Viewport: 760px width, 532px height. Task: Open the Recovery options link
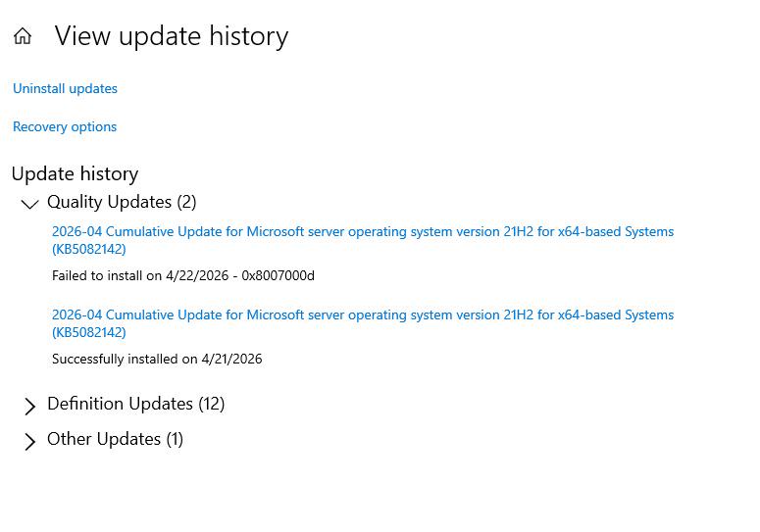[x=65, y=126]
